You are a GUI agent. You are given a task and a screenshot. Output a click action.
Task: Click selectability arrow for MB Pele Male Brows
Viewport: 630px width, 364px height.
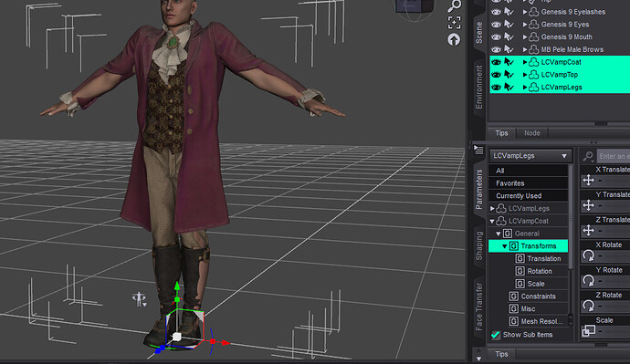pyautogui.click(x=509, y=49)
